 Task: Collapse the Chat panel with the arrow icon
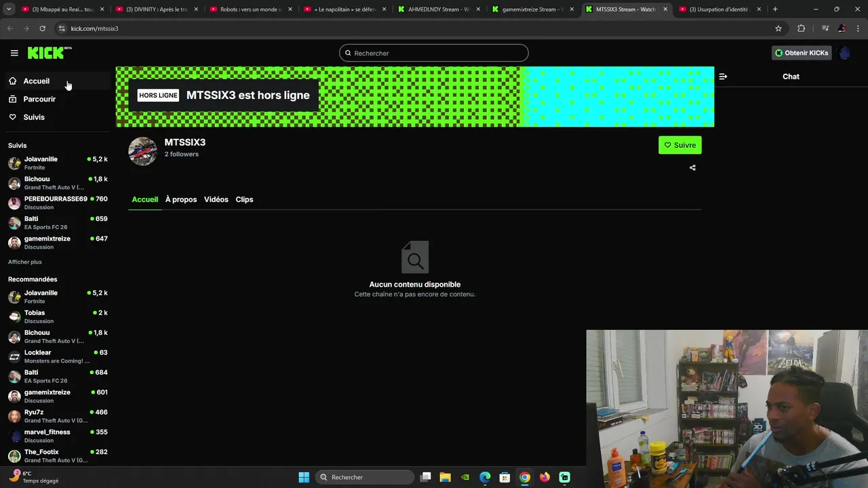pyautogui.click(x=723, y=77)
